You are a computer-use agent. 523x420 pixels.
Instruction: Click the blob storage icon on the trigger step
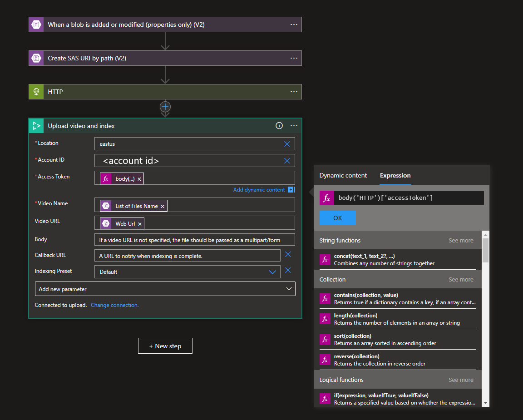pos(36,25)
